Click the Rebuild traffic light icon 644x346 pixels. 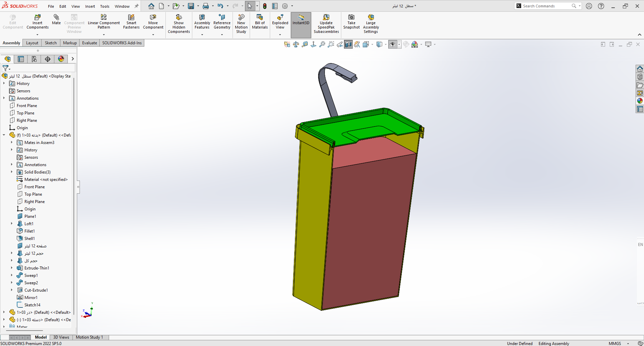(265, 6)
